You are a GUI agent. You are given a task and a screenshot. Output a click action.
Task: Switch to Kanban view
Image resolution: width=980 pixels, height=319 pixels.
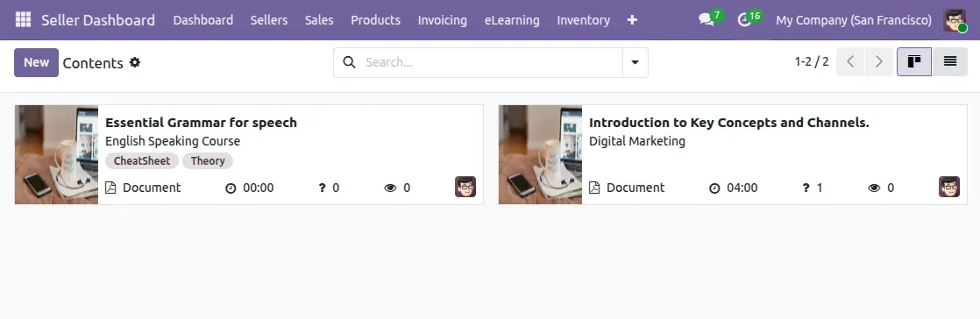913,62
